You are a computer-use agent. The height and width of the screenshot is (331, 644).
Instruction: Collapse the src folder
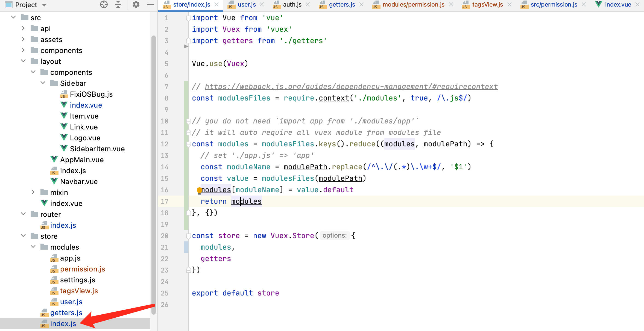click(x=13, y=17)
